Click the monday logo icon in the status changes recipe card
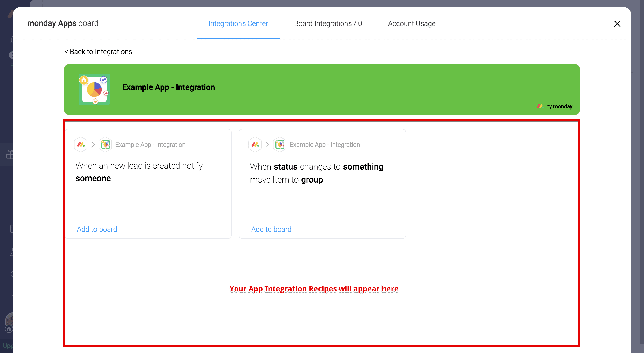Viewport: 644px width, 353px height. tap(255, 144)
